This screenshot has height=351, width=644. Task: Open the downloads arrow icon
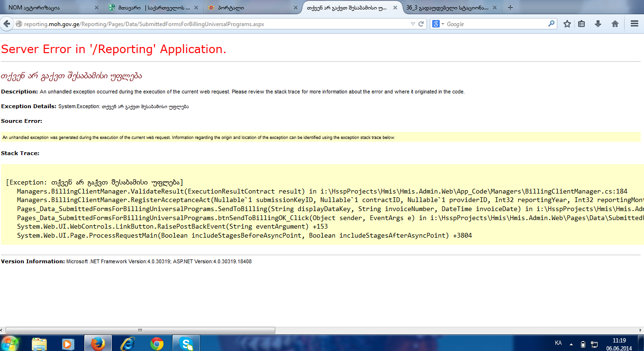pyautogui.click(x=598, y=24)
